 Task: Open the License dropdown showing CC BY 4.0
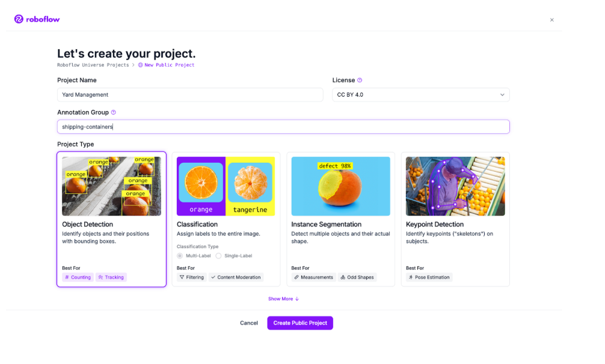coord(420,95)
